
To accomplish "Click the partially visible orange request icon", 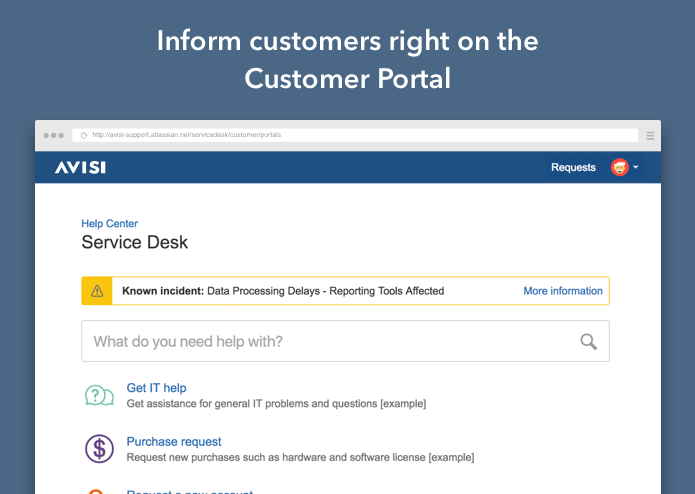I will click(x=99, y=490).
